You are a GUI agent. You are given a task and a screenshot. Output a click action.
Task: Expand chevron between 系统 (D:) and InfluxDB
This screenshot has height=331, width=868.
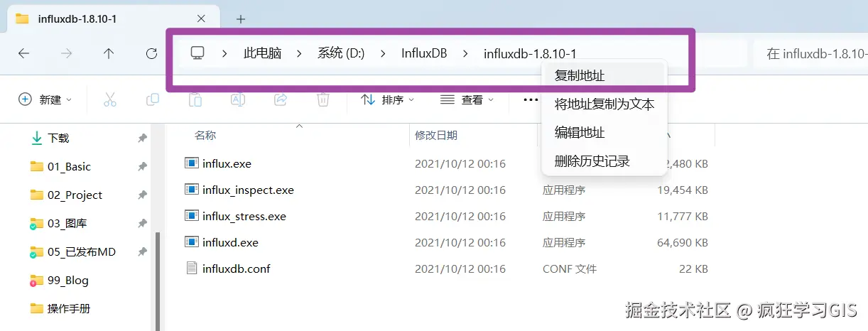pyautogui.click(x=383, y=53)
